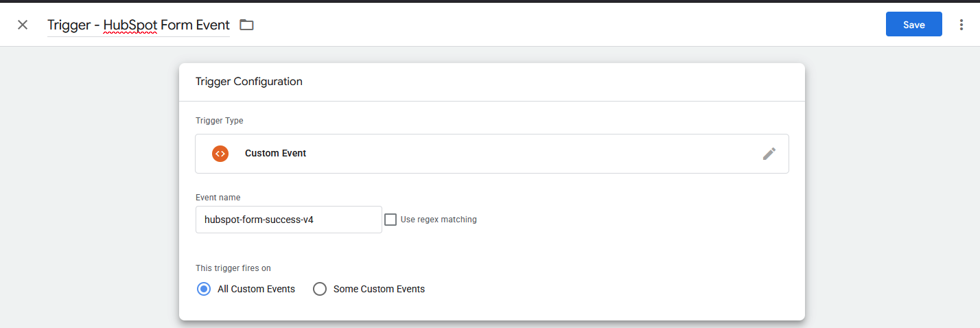Click the Trigger Configuration heading
Viewport: 980px width, 328px height.
tap(249, 81)
